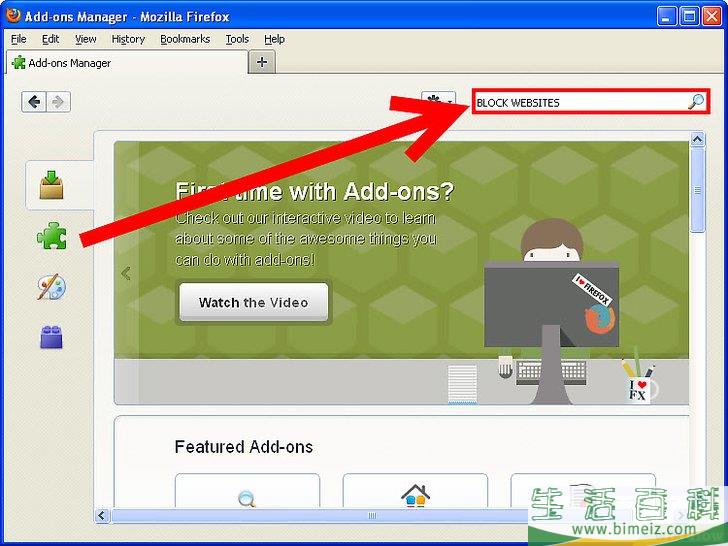Screen dimensions: 728x546
Task: Click the Featured Add-ons heading
Action: (244, 447)
